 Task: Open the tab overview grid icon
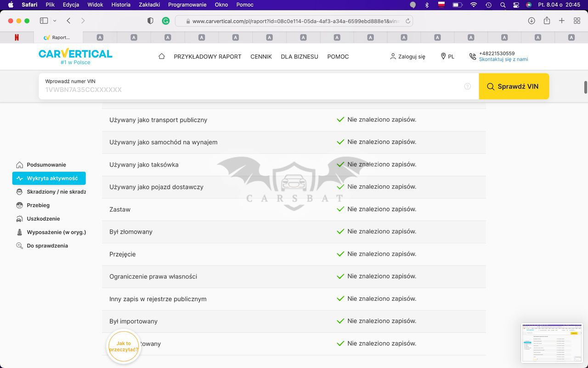(577, 21)
